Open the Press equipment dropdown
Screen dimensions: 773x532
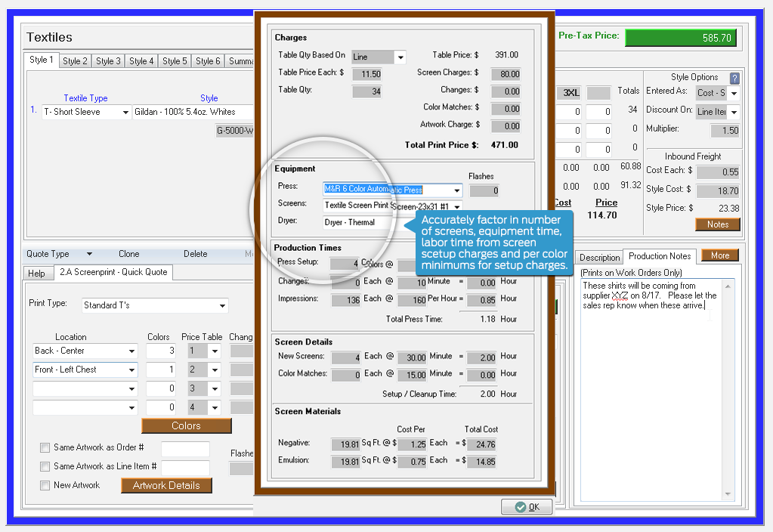point(456,190)
